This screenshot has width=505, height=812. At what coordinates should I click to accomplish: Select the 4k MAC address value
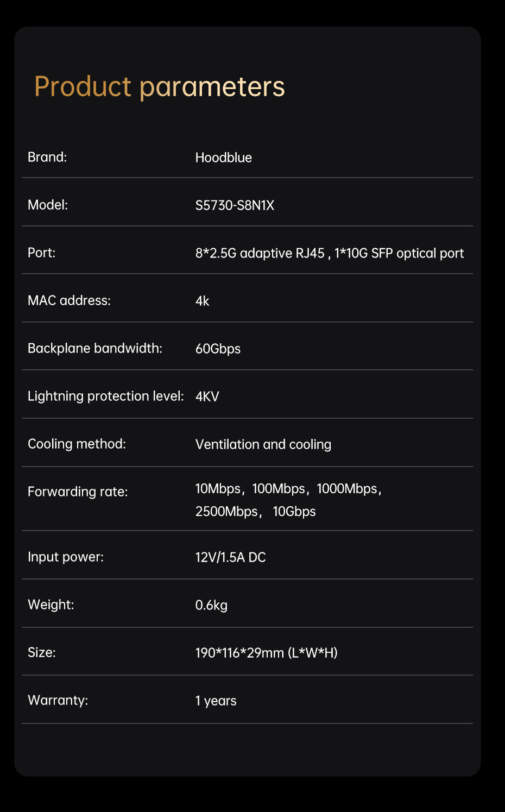tap(202, 301)
